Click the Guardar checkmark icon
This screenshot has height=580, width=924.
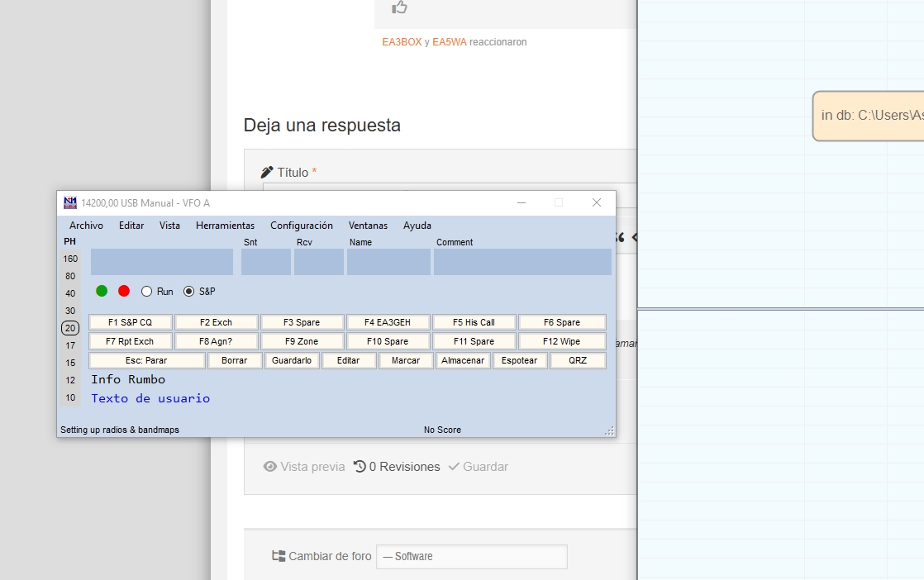453,467
